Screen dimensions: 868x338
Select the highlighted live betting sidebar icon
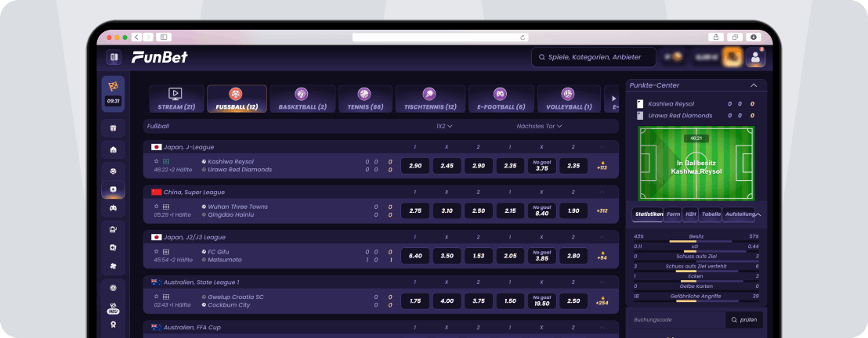[113, 189]
